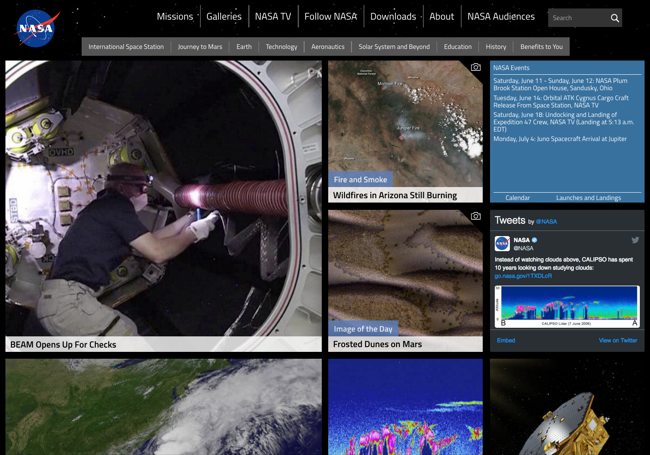Open the Launches and Landings link
Viewport: 650px width, 455px height.
588,198
